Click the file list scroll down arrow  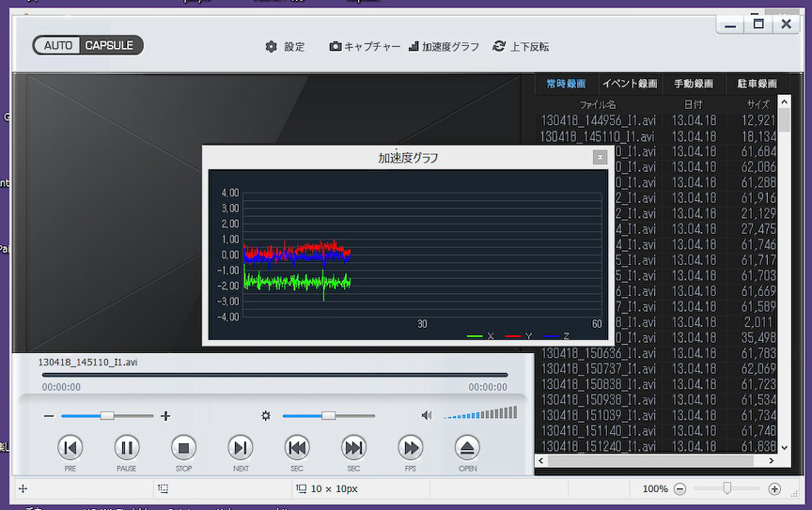point(784,448)
